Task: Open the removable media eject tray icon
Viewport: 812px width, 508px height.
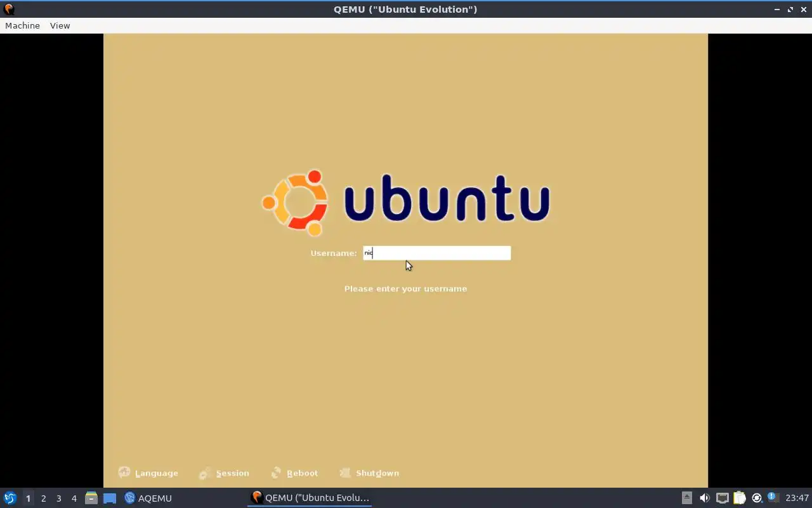Action: [687, 498]
